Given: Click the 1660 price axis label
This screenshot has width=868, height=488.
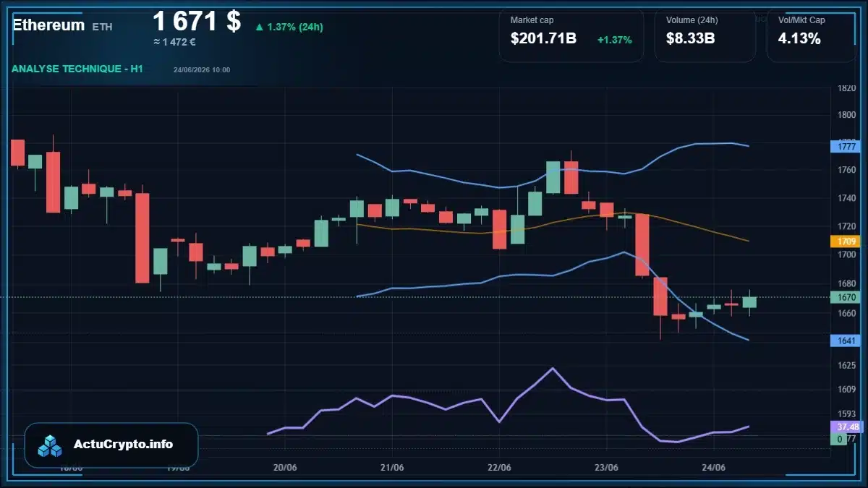Looking at the screenshot, I should tap(846, 314).
